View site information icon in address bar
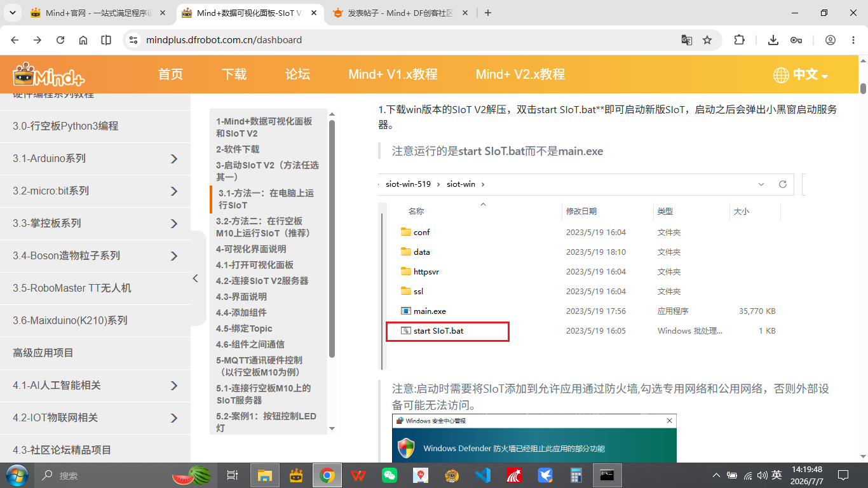The width and height of the screenshot is (868, 488). click(133, 40)
